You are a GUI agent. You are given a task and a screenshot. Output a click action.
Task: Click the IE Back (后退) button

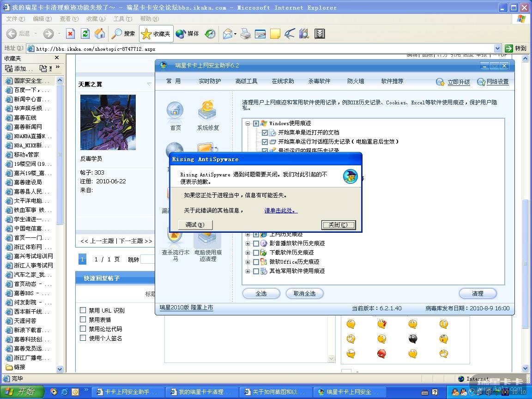[18, 34]
